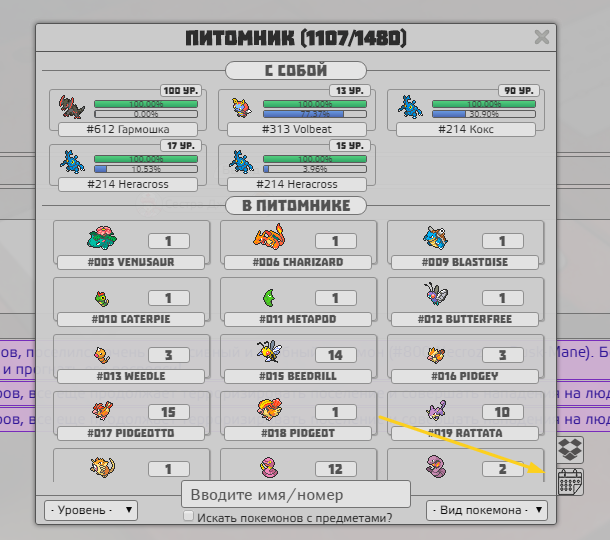Select the Pidgeotto sprite

pyautogui.click(x=102, y=411)
